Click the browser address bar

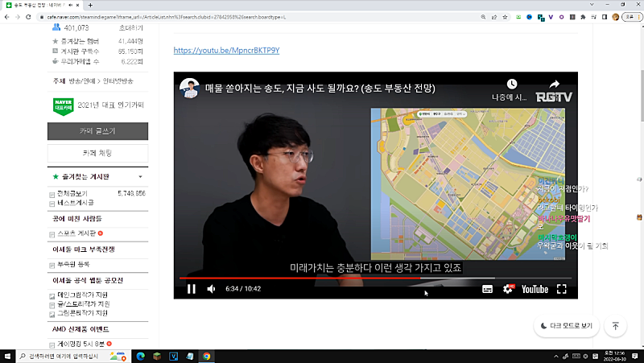coord(242,16)
